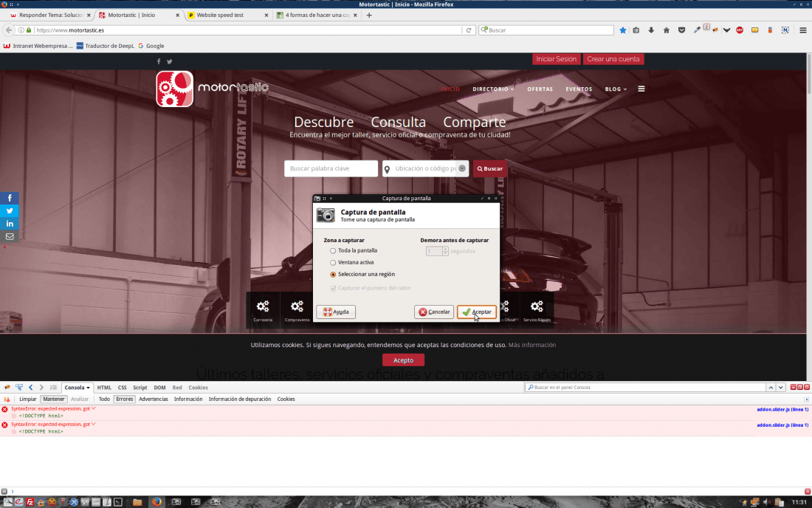The height and width of the screenshot is (508, 812).
Task: Click the Motortastic logo
Action: (x=213, y=89)
